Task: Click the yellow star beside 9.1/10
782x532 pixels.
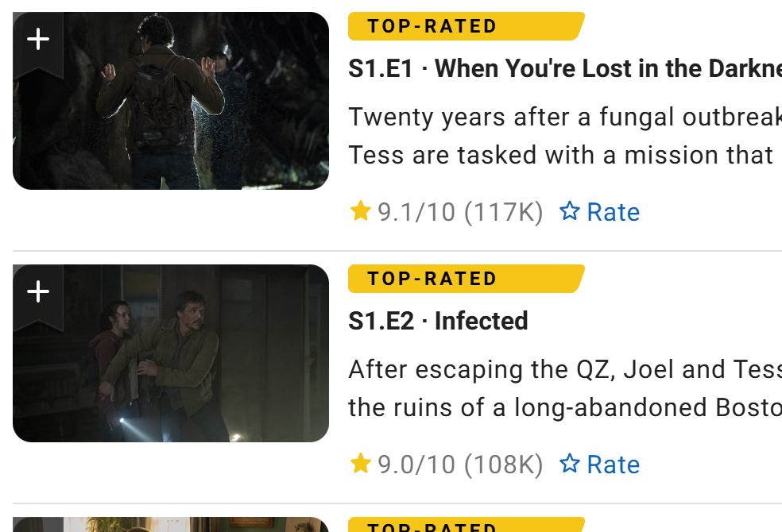Action: [x=361, y=210]
